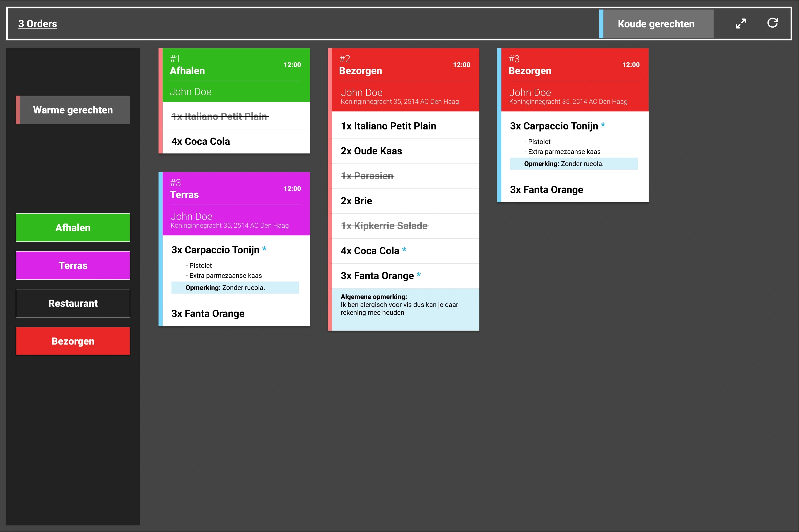
Task: Click the refresh orders icon
Action: (772, 23)
